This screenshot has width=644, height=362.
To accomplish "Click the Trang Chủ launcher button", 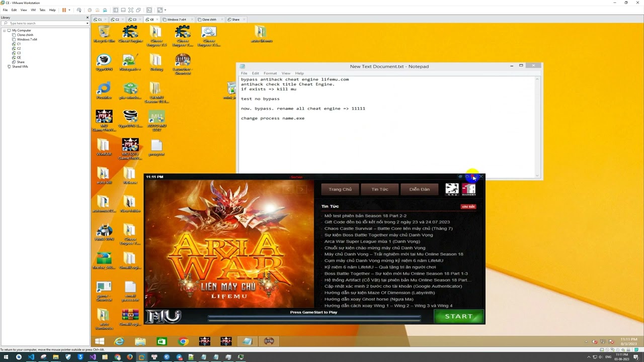I will coord(340,190).
